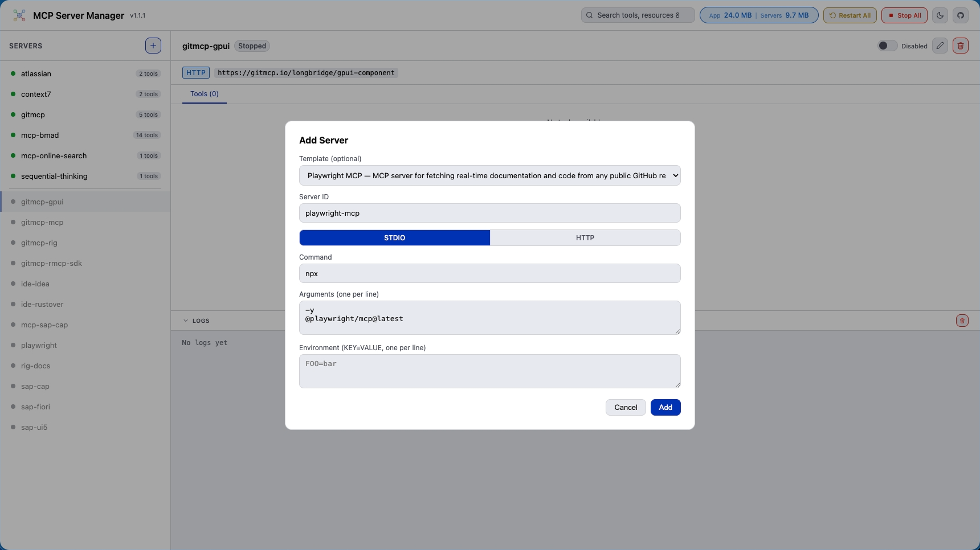The width and height of the screenshot is (980, 550).
Task: Confirm with the Add button
Action: pyautogui.click(x=665, y=407)
